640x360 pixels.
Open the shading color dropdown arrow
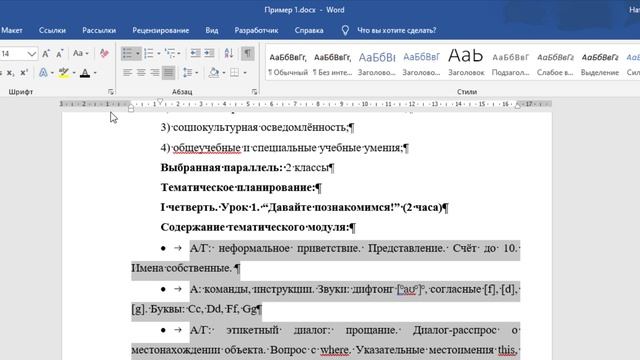coord(224,73)
